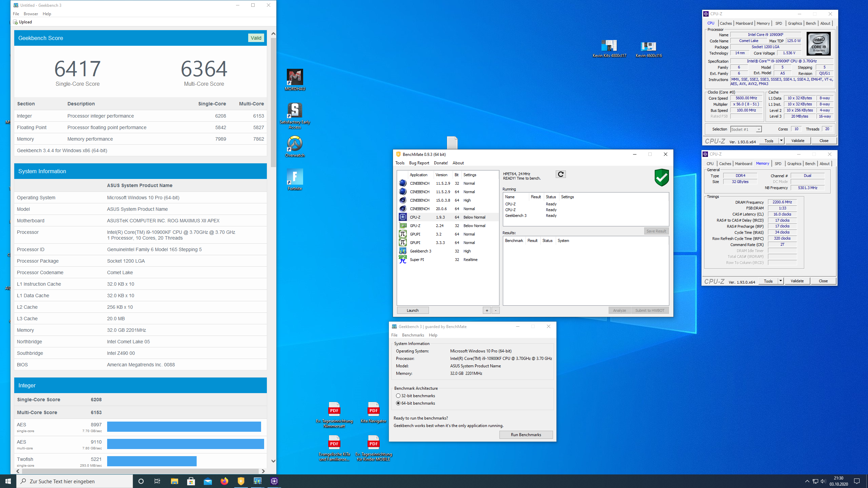868x488 pixels.
Task: Click the plus button to add application
Action: pyautogui.click(x=487, y=310)
